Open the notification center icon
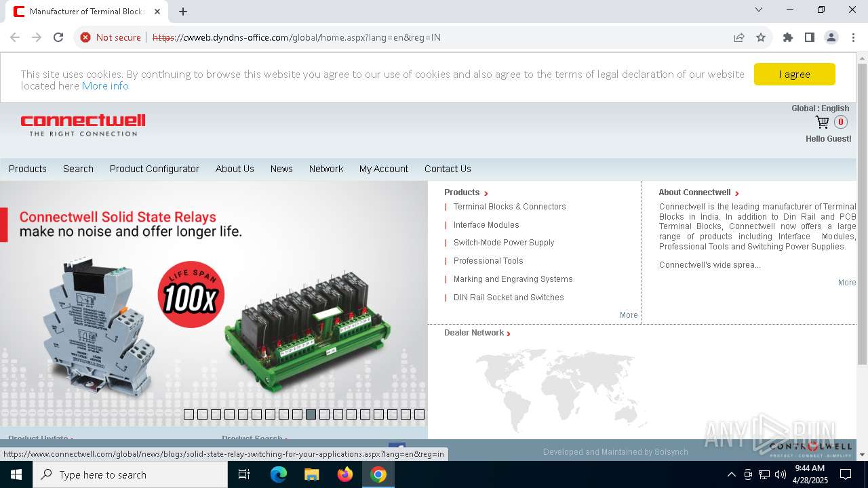 point(846,474)
